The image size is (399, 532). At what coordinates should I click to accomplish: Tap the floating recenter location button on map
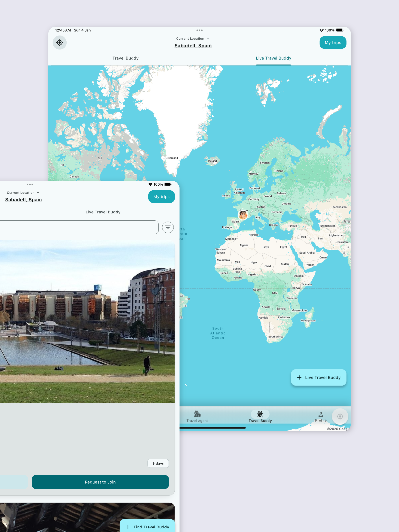tap(340, 416)
